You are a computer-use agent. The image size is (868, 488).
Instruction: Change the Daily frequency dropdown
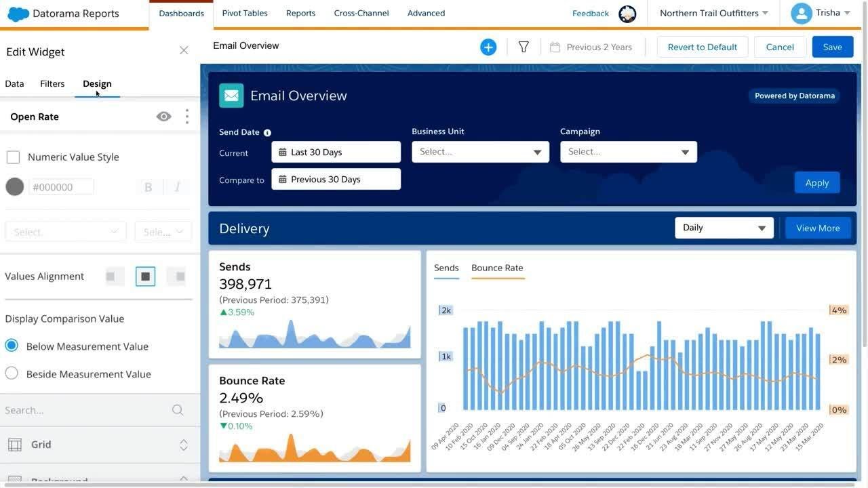coord(723,227)
